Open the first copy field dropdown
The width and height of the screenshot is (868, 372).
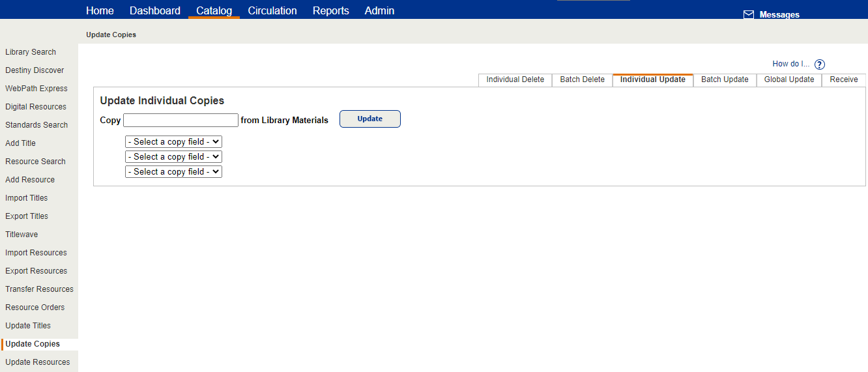point(173,141)
